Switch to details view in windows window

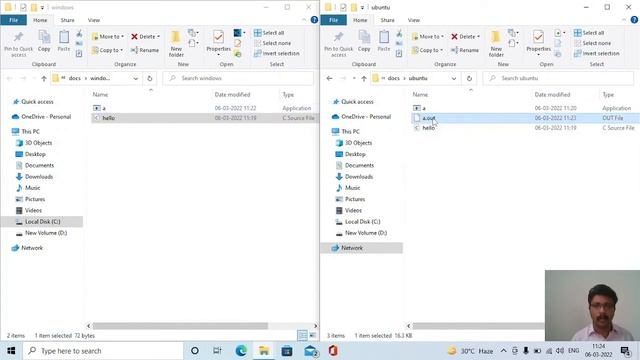[x=302, y=336]
